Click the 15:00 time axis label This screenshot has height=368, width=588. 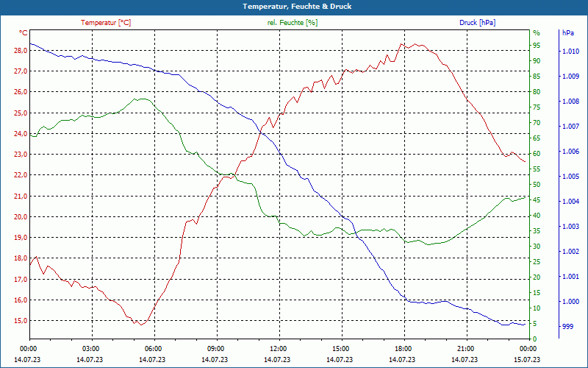[x=342, y=348]
